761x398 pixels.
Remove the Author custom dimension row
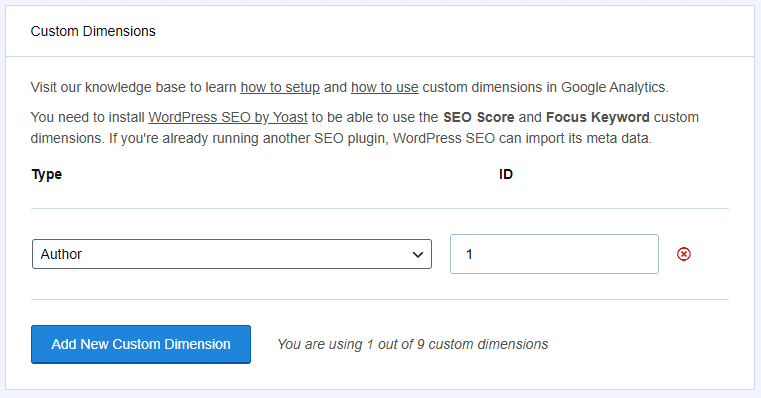click(684, 254)
